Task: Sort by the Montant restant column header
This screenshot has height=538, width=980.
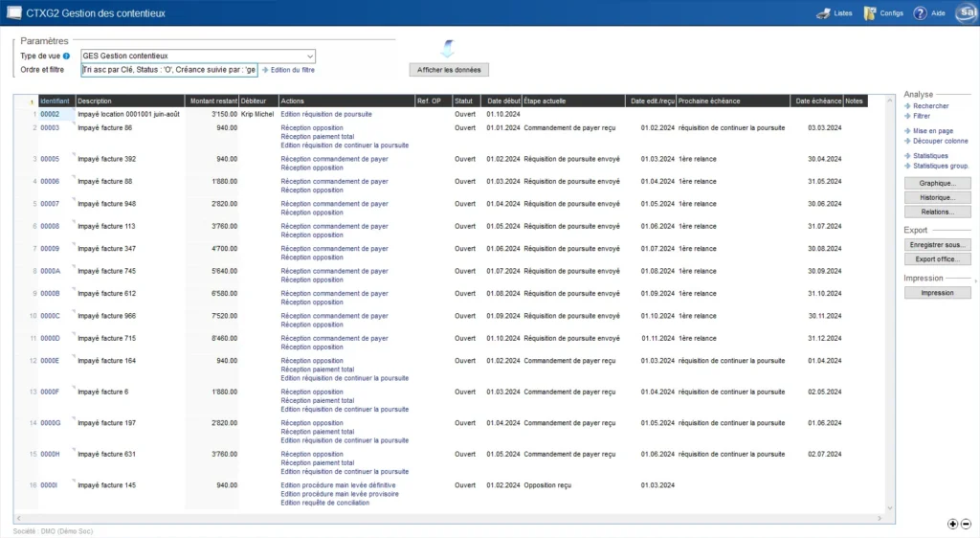Action: click(212, 101)
